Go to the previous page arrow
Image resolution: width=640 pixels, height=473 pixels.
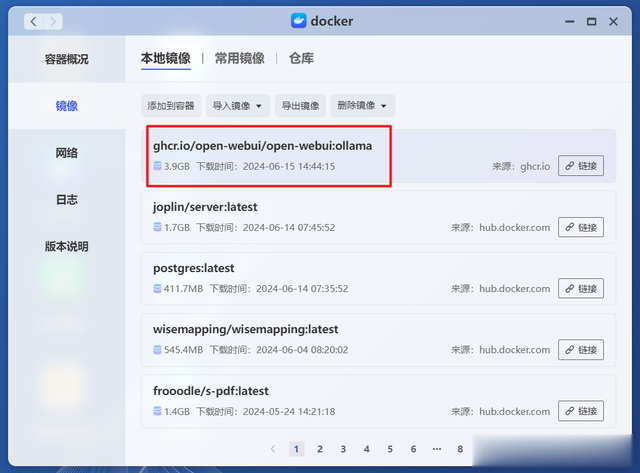point(273,449)
